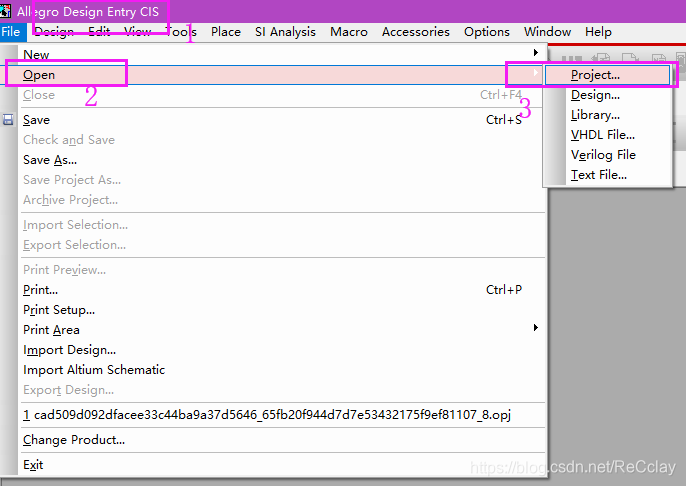This screenshot has height=486, width=686.
Task: Open the Accessories menu
Action: point(416,32)
